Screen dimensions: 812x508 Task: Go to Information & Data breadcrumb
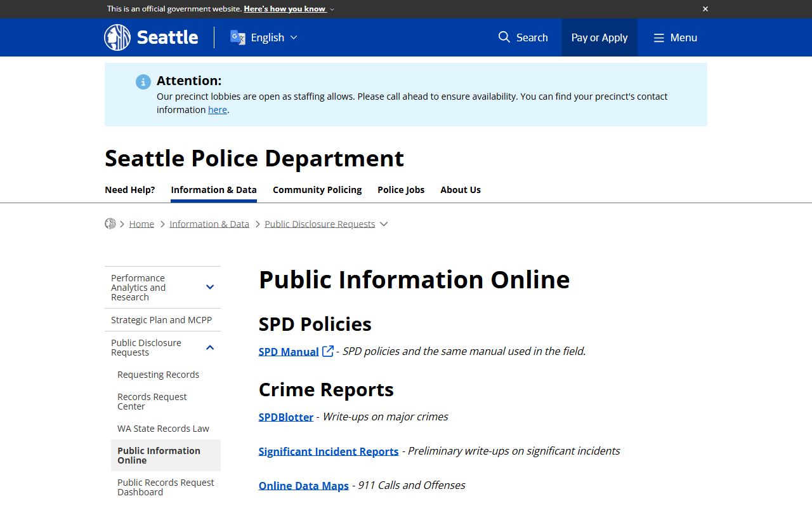209,224
